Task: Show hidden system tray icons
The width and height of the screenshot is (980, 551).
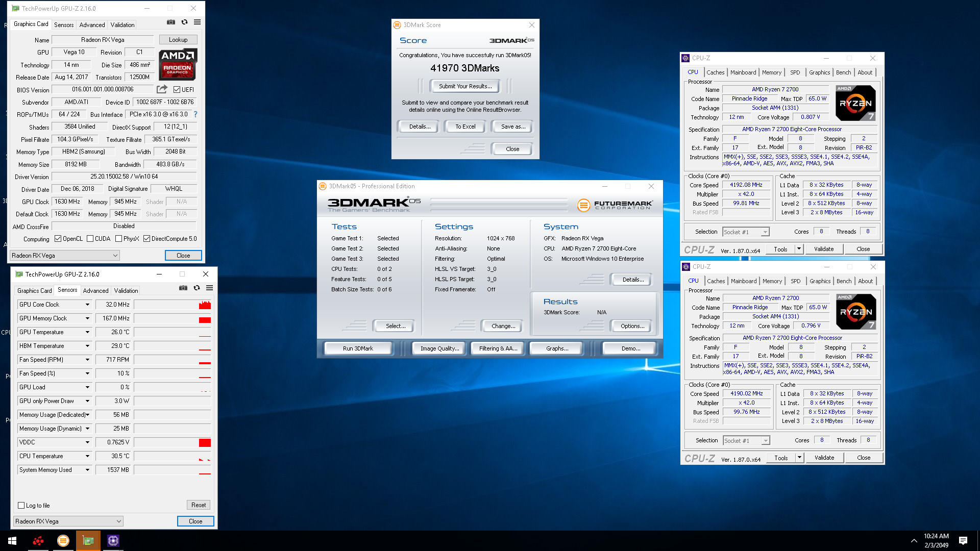Action: click(914, 541)
